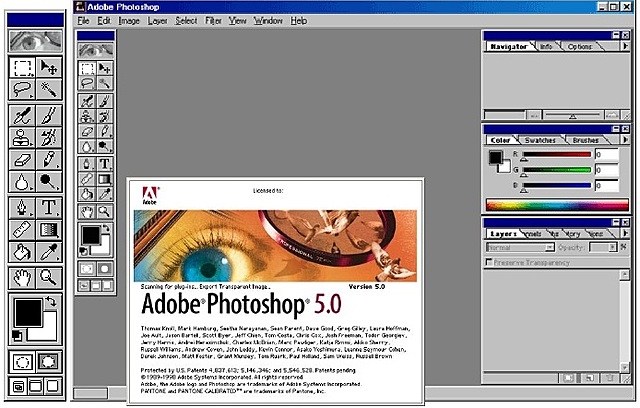Select the Type tool in the small toolbox
This screenshot has height=408, width=640.
[104, 164]
